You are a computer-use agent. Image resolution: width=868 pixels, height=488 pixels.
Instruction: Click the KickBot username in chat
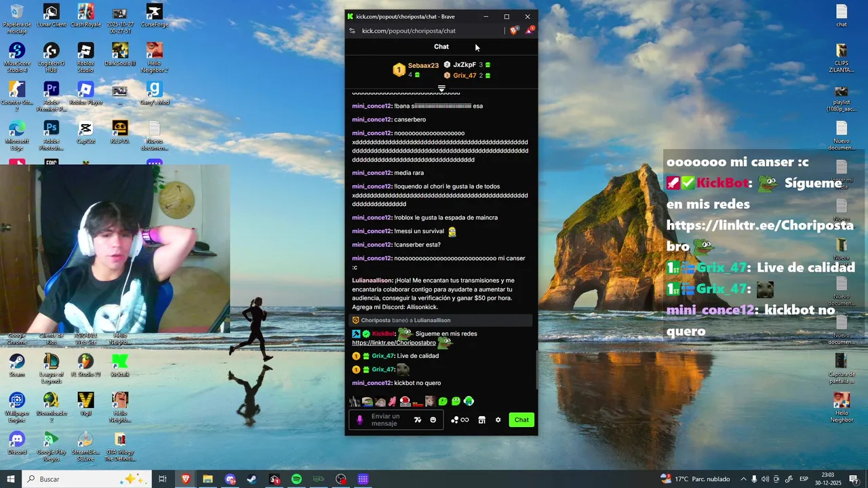pyautogui.click(x=383, y=333)
